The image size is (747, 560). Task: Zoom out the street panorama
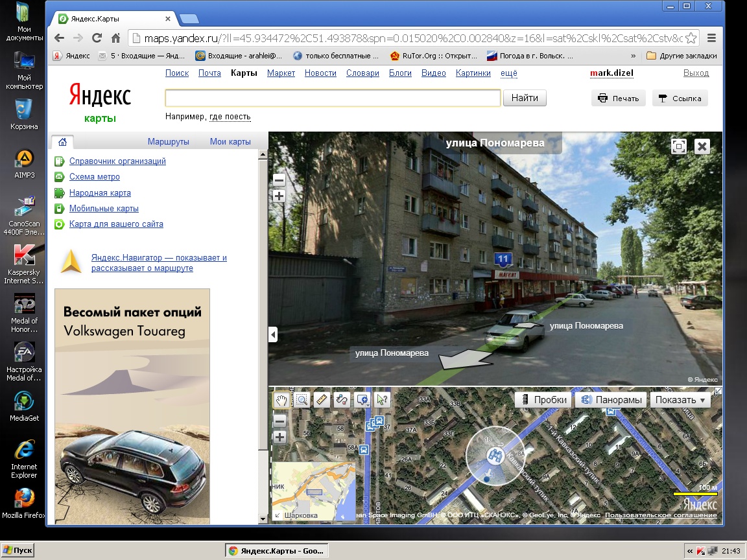click(279, 180)
